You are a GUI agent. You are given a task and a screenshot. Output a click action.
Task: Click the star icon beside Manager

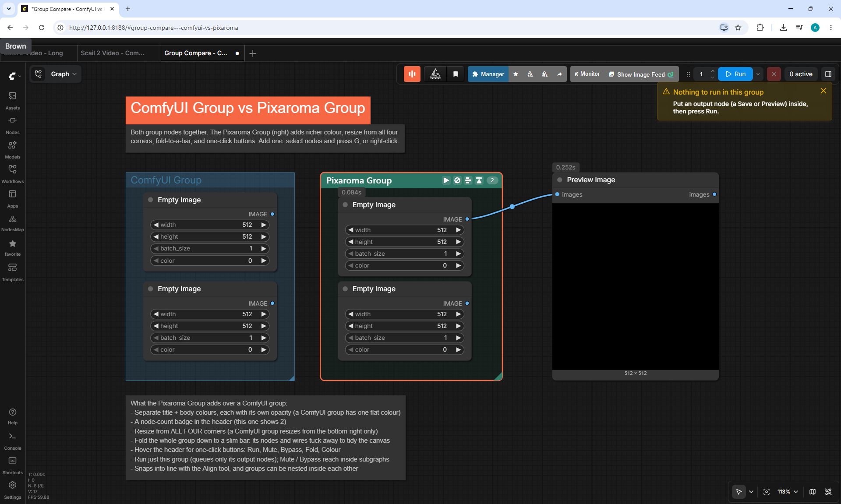tap(516, 74)
